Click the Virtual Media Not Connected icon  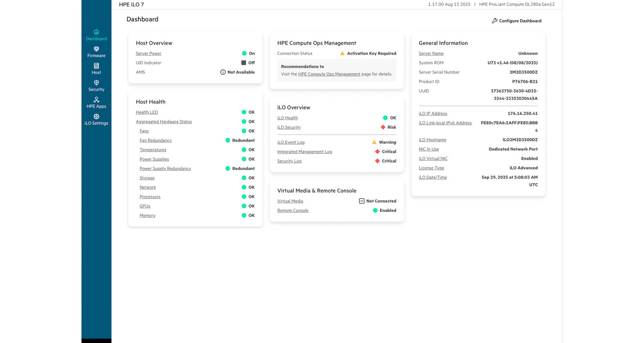(361, 201)
